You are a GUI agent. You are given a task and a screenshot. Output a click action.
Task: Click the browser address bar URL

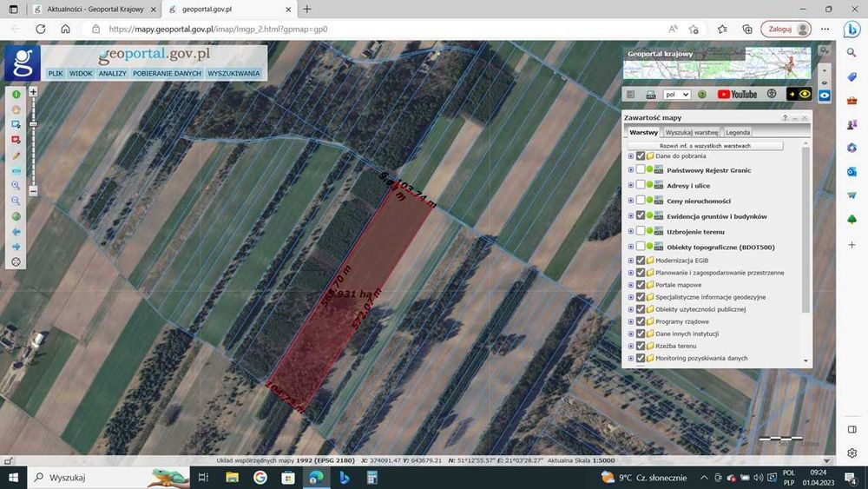(218, 29)
